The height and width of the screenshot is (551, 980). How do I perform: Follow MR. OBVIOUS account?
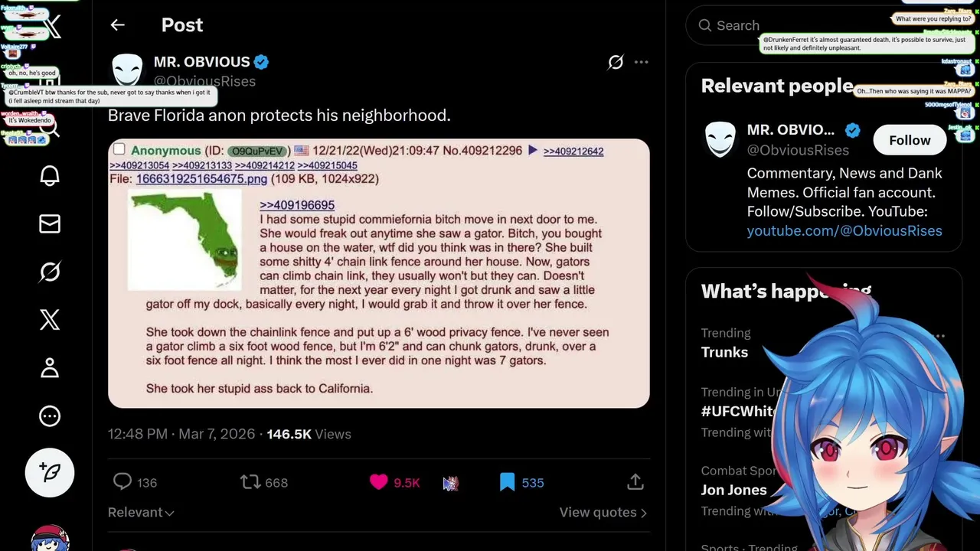[910, 140]
